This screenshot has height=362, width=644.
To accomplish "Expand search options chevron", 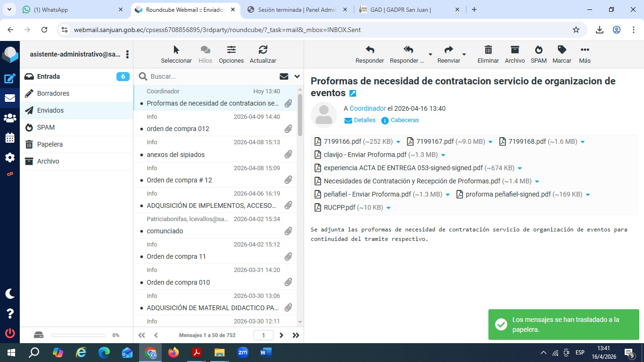I will click(x=297, y=76).
